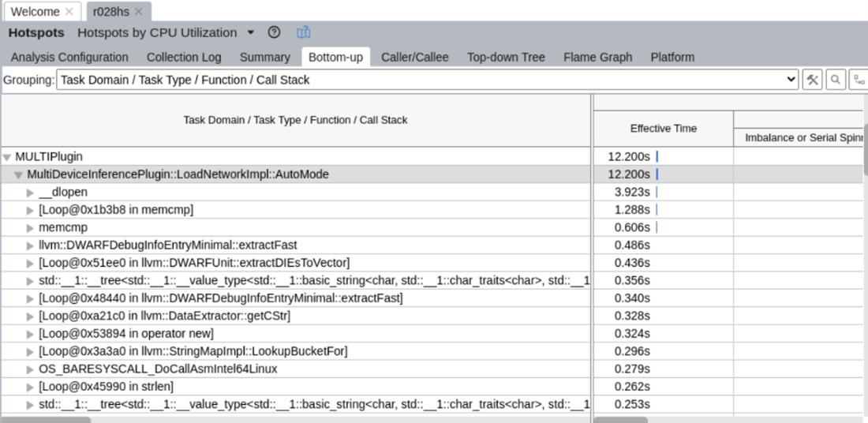868x423 pixels.
Task: Expand the Loop@0x1b3b8 in memcmp row
Action: [x=31, y=211]
